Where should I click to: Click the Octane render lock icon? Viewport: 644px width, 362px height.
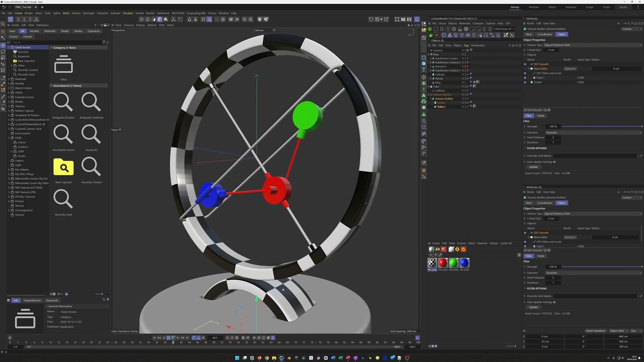click(460, 29)
